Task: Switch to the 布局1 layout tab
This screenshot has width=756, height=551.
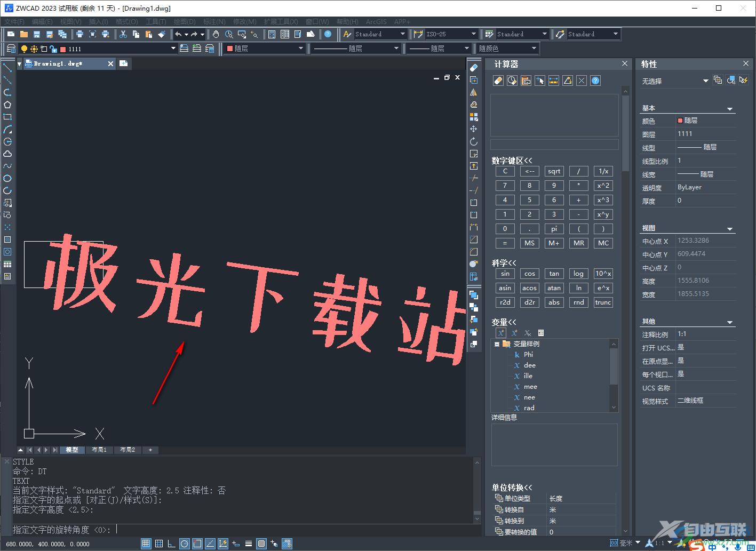Action: pos(99,450)
